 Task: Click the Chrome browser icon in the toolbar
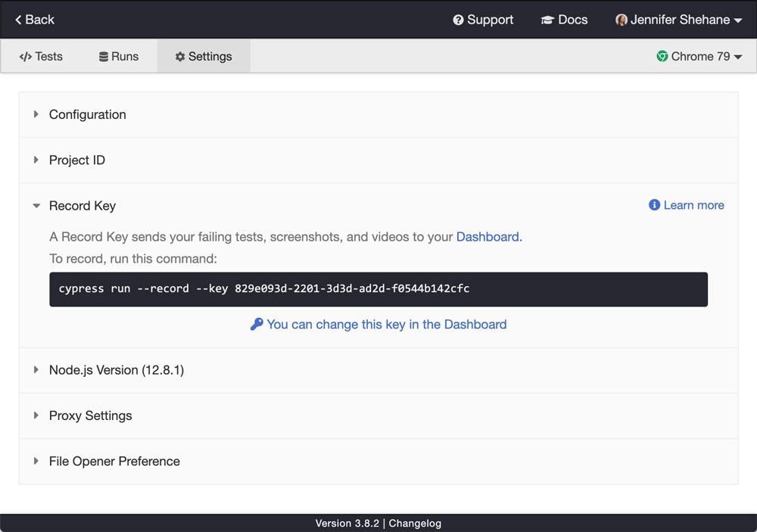tap(661, 56)
